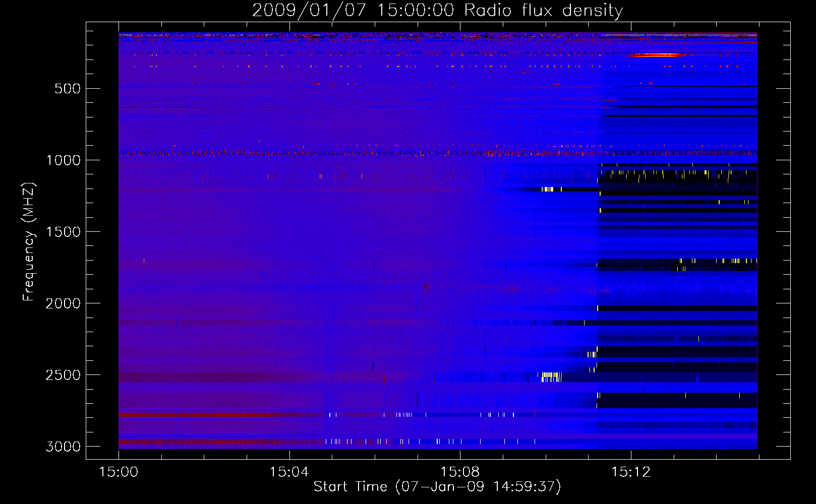
Task: Click the 'Start Time (07-Jan-09 14:59:37)' label
Action: click(437, 487)
